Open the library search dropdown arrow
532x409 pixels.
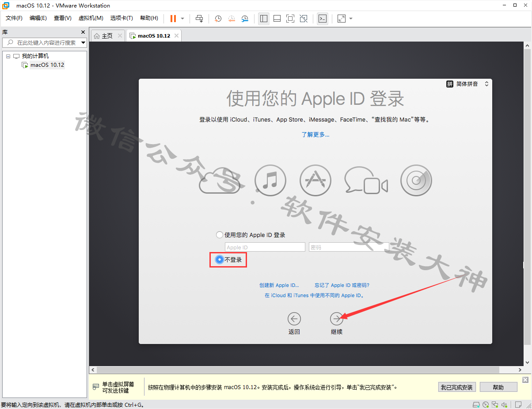pyautogui.click(x=83, y=42)
